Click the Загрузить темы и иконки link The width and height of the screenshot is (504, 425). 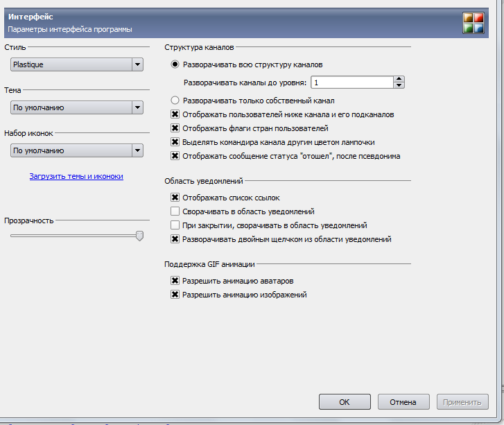coord(76,176)
